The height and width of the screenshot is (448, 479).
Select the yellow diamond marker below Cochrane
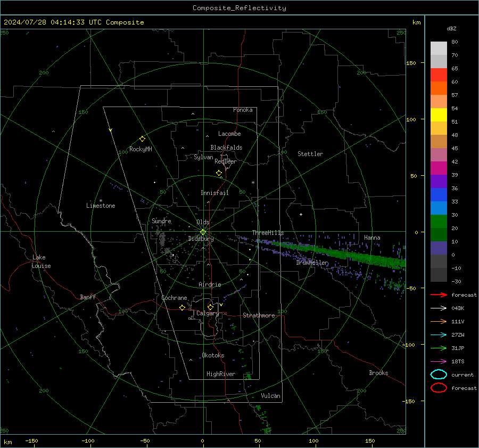point(182,308)
